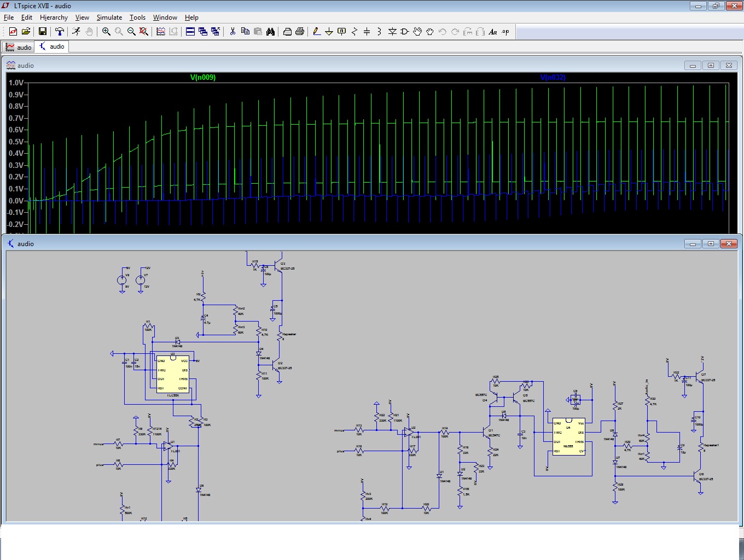Select the Draw Wire pencil tool
This screenshot has width=744, height=560.
pos(317,32)
